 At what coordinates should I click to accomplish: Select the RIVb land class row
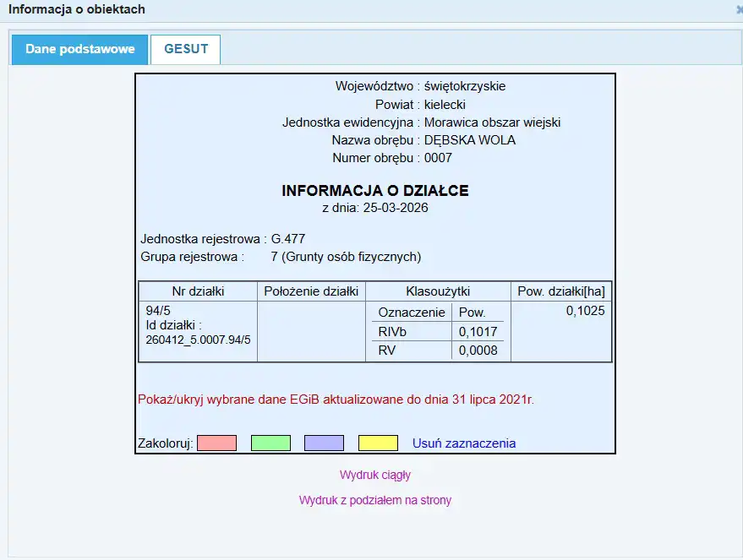pyautogui.click(x=392, y=332)
